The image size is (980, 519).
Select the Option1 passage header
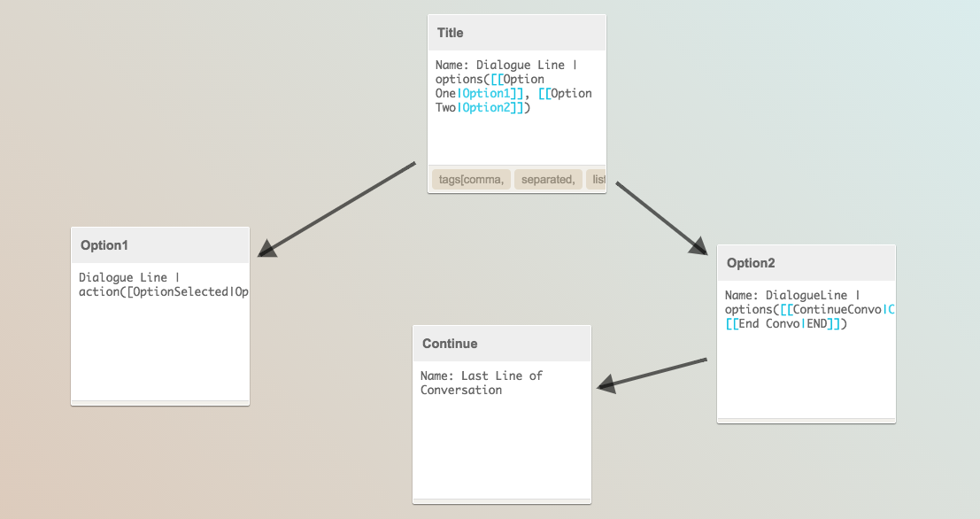tap(160, 245)
